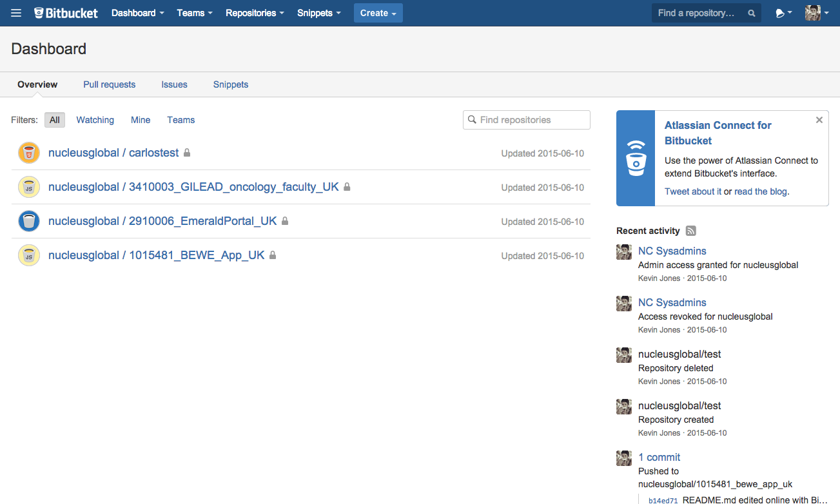
Task: Click the lock icon next to 1015481_BEWE_App_UK
Action: click(x=273, y=255)
